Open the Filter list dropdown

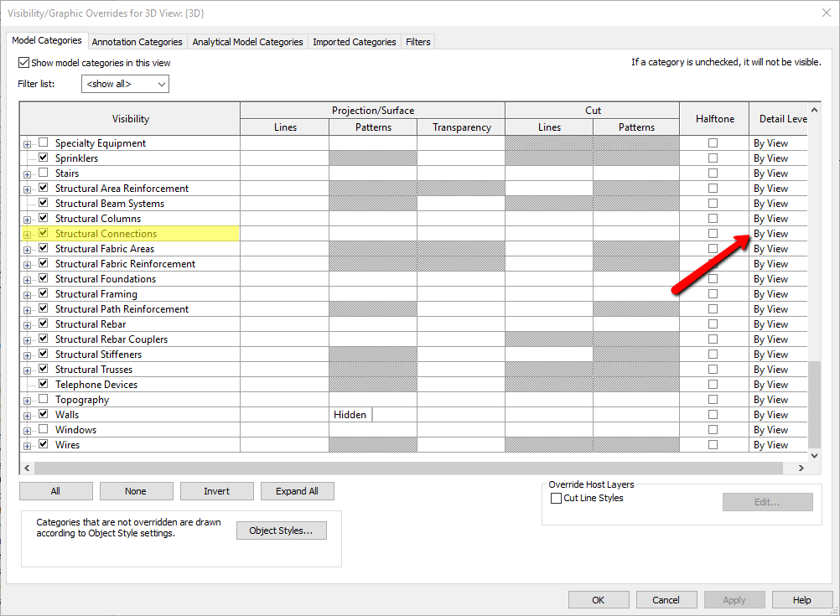[126, 84]
